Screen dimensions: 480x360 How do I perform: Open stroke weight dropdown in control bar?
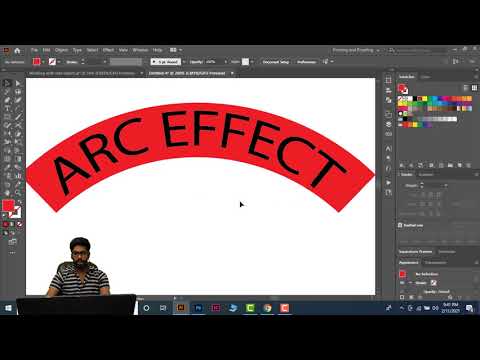tap(105, 62)
